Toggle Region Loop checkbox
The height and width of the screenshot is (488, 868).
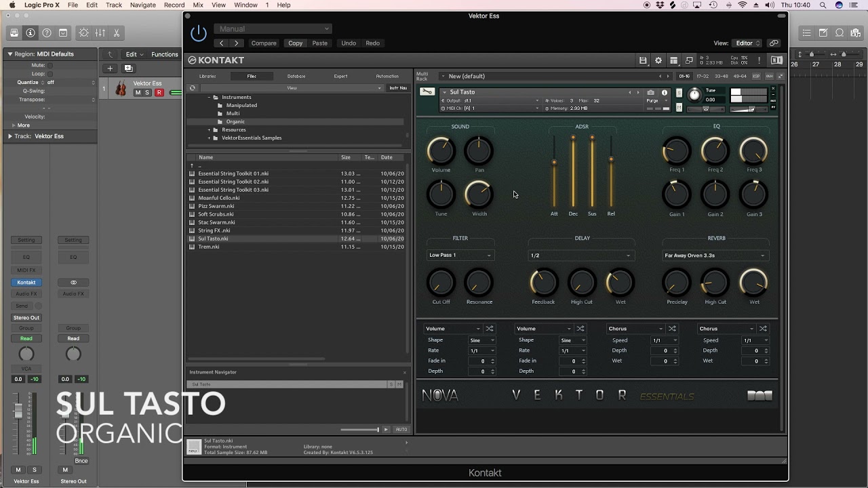[50, 74]
